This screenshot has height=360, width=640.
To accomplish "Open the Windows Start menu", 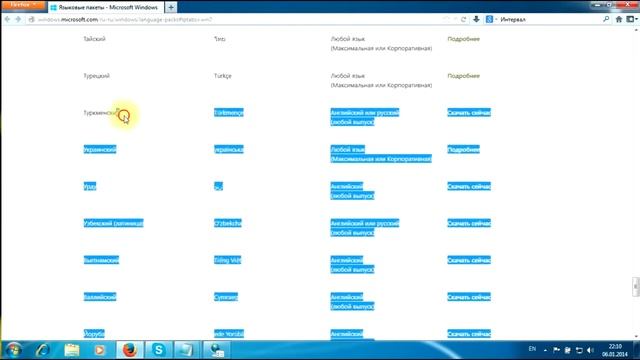I will pos(13,350).
